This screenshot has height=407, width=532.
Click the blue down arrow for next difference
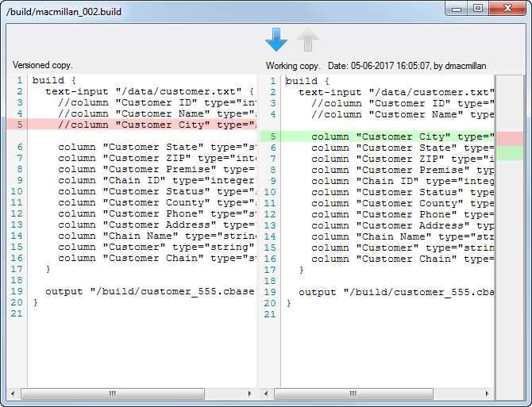pos(276,39)
